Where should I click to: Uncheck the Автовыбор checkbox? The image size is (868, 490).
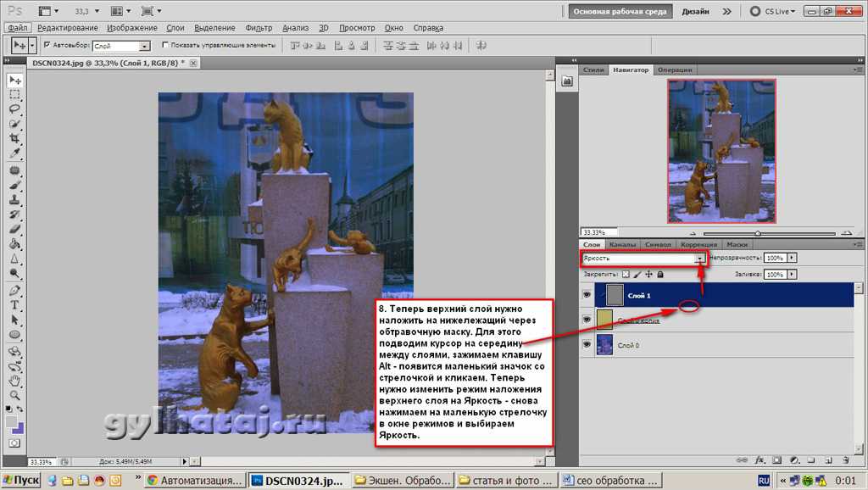pyautogui.click(x=47, y=45)
